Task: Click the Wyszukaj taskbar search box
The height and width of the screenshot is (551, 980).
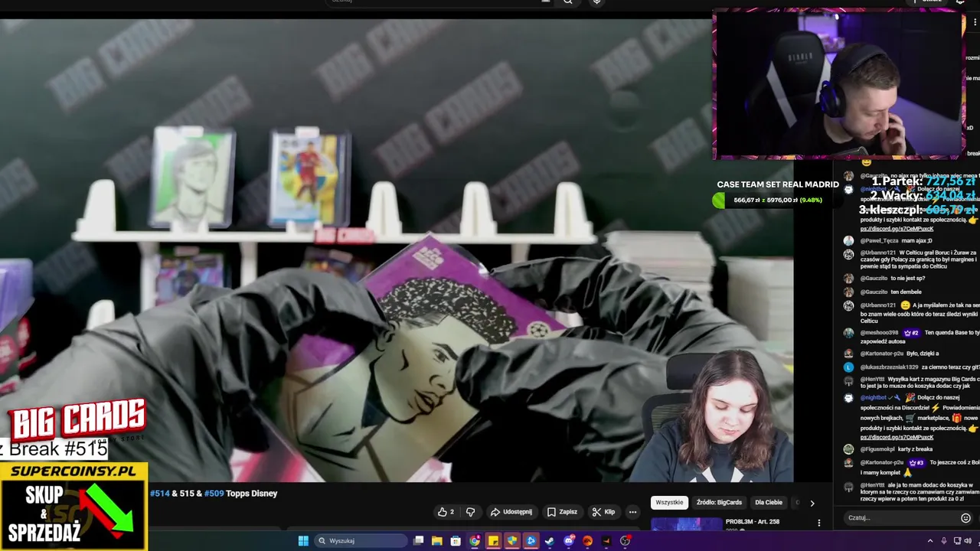Action: click(x=360, y=541)
